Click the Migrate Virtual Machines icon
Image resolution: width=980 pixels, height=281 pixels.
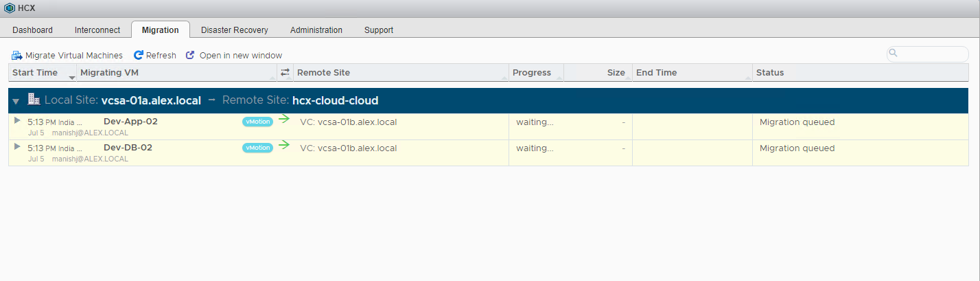17,56
